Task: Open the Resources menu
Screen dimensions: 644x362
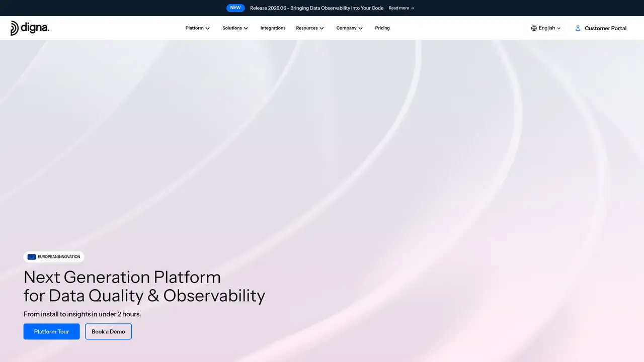Action: pos(310,28)
